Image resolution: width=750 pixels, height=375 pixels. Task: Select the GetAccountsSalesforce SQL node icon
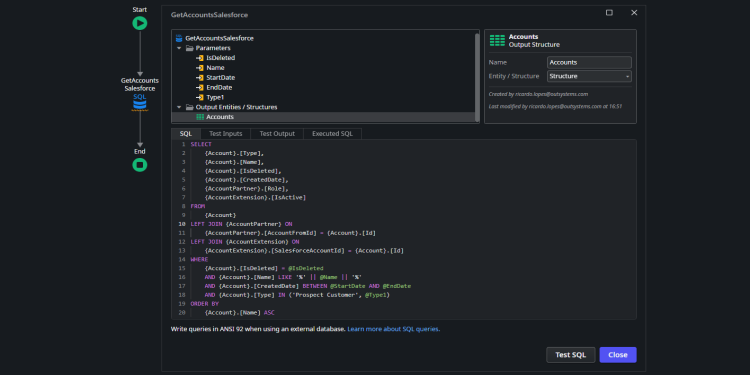[140, 105]
